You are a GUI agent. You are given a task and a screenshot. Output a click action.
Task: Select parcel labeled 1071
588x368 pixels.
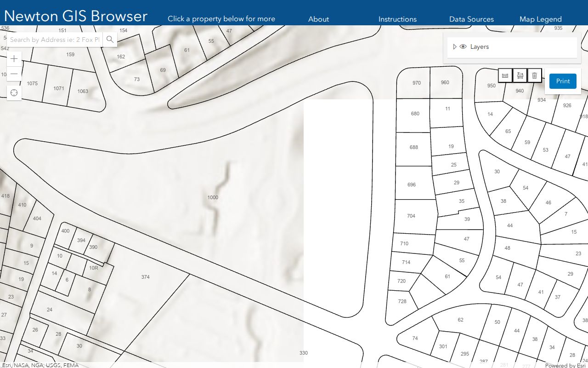[x=59, y=88]
